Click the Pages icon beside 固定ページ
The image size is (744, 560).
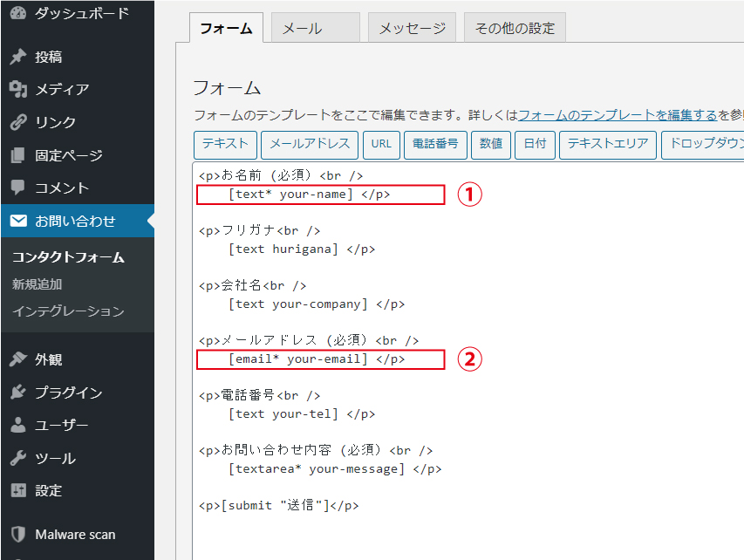(17, 156)
